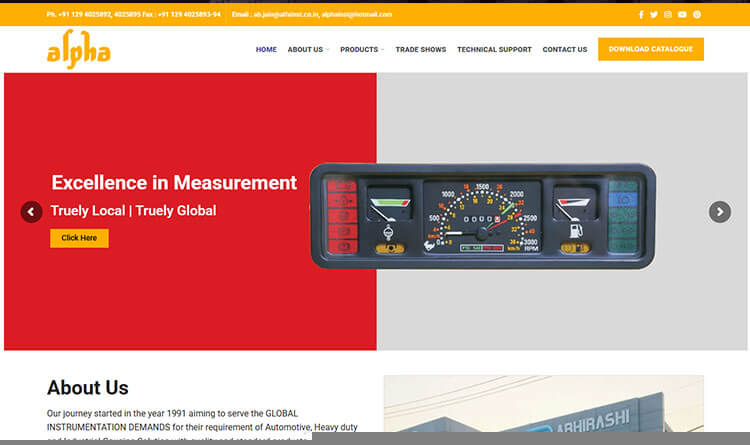This screenshot has height=445, width=750.
Task: Click the phone and fax number text
Action: point(133,14)
